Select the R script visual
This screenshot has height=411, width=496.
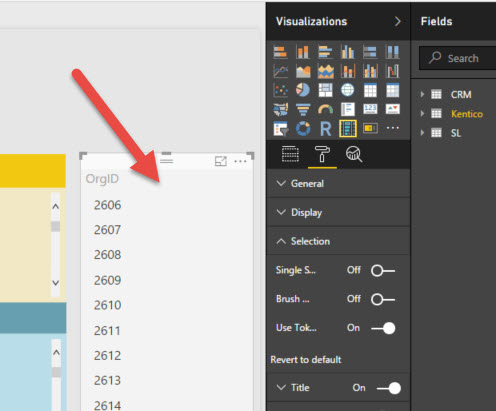coord(325,128)
